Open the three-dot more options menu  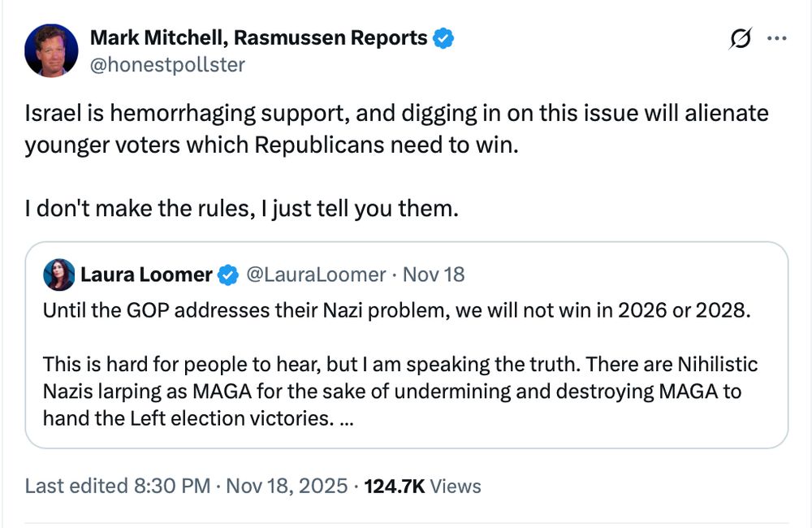(x=777, y=38)
